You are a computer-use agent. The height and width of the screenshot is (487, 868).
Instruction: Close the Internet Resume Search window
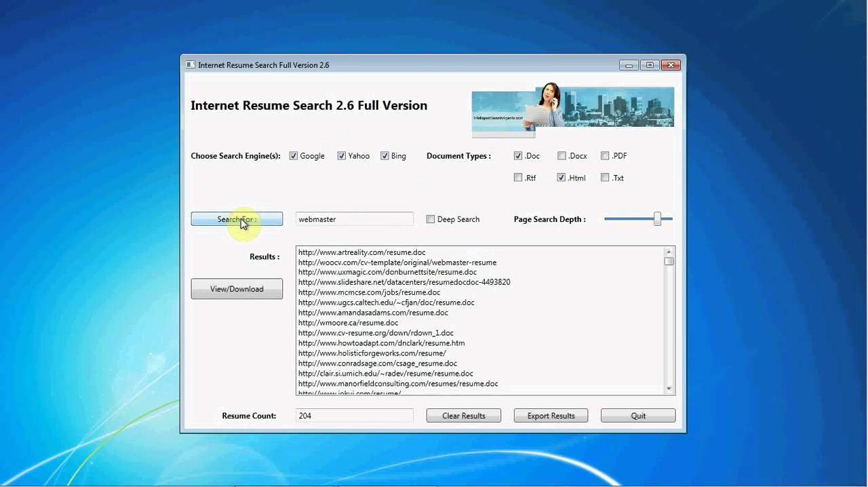click(x=671, y=65)
